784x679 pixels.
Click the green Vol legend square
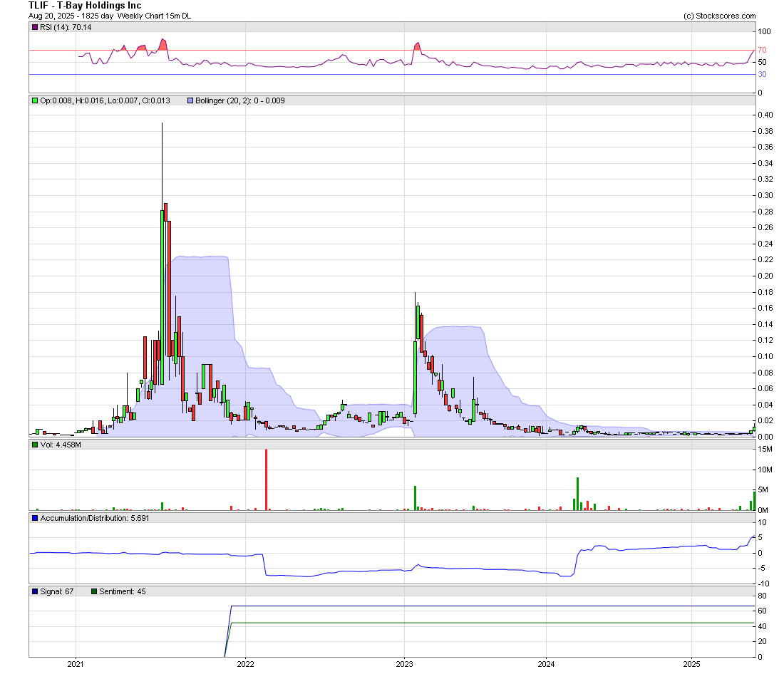click(35, 445)
